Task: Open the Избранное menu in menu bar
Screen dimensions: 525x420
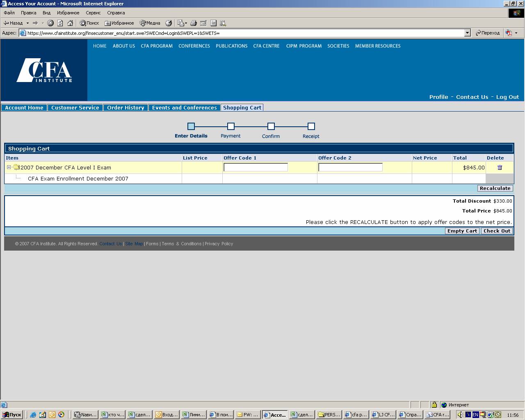Action: point(68,13)
